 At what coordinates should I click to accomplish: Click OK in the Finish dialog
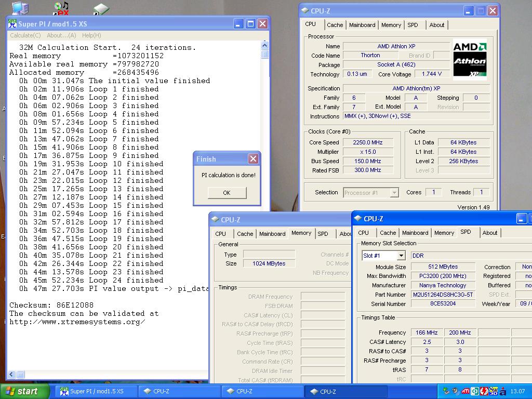click(227, 193)
